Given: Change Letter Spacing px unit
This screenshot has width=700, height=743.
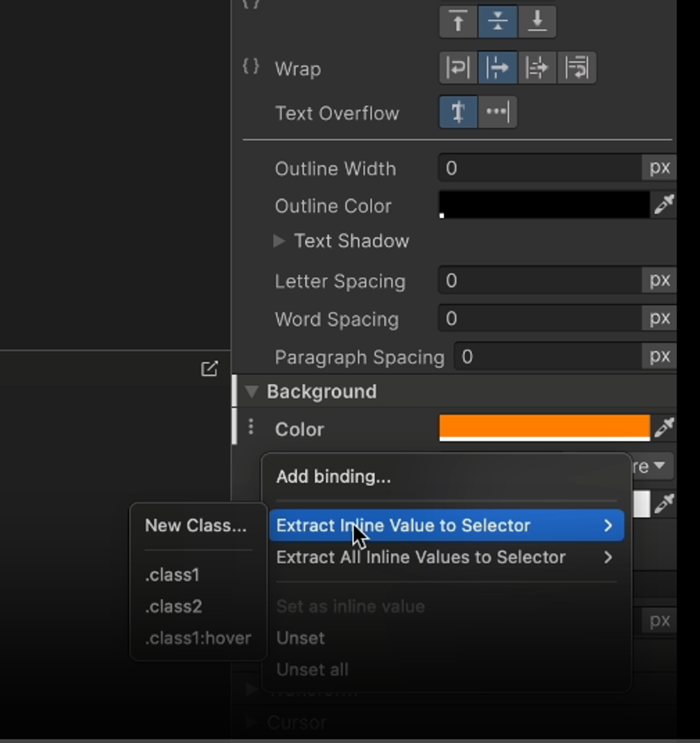Looking at the screenshot, I should coord(659,280).
